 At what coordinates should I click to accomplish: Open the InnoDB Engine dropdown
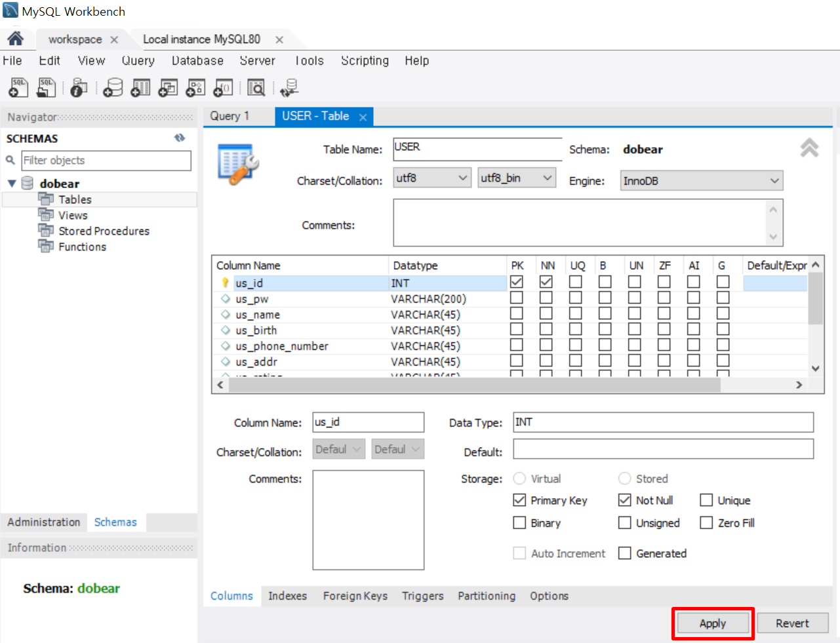[702, 181]
